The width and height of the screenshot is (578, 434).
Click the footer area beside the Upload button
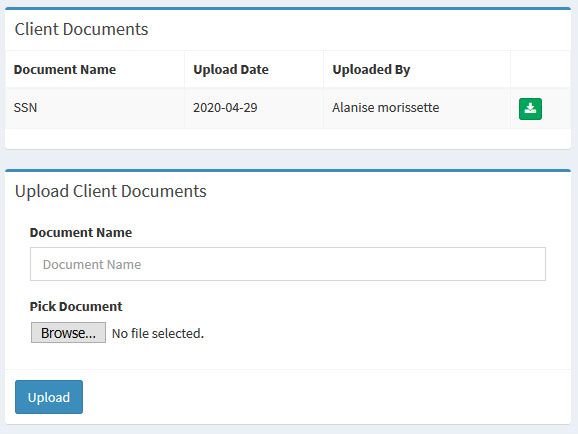click(x=327, y=397)
